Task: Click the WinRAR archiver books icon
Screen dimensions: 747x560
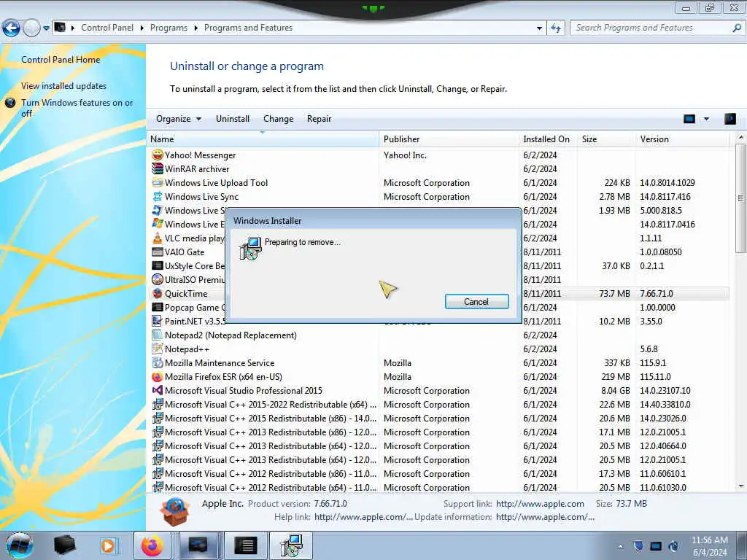Action: tap(158, 168)
